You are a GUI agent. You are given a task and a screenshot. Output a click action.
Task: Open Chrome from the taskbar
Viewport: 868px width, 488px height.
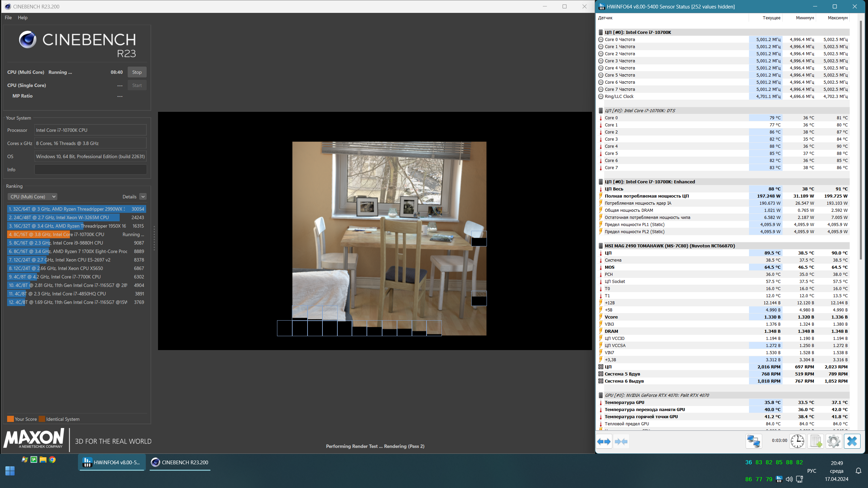pos(52,460)
